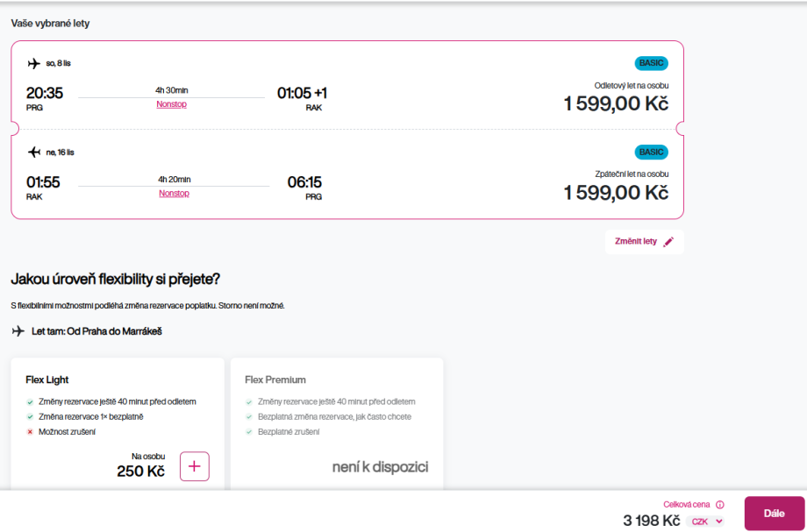The width and height of the screenshot is (807, 532).
Task: Expand currency list via chevron arrow
Action: coord(720,521)
